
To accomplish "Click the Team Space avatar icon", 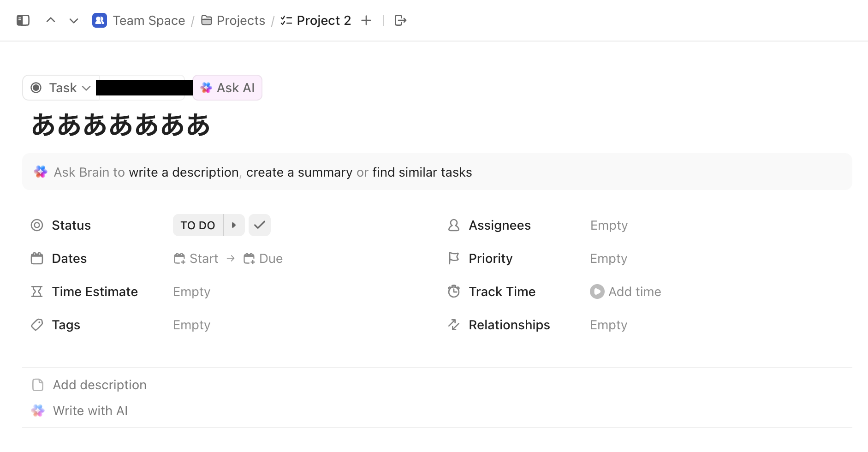I will (x=100, y=20).
